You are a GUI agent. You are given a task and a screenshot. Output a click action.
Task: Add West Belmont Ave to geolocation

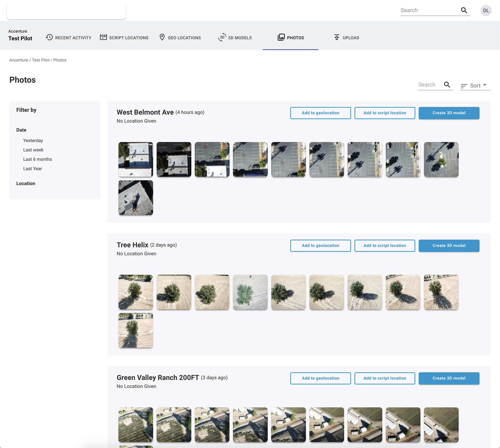[321, 113]
